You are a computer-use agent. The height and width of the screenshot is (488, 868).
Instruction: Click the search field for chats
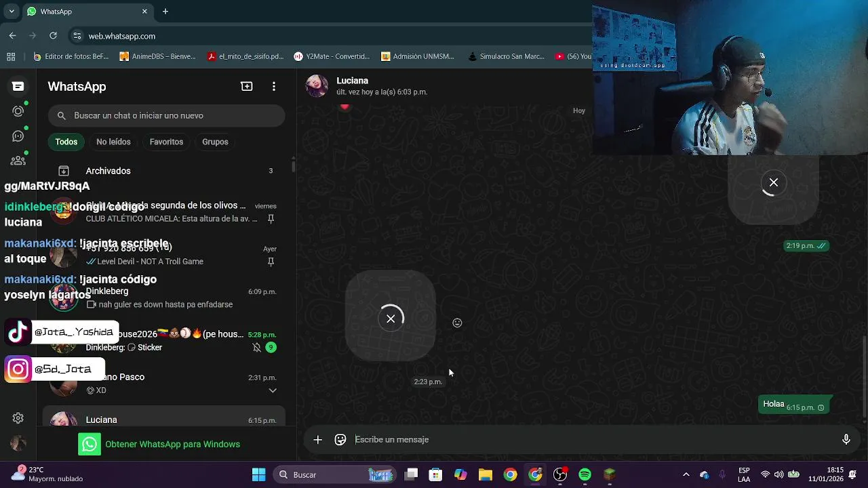166,115
